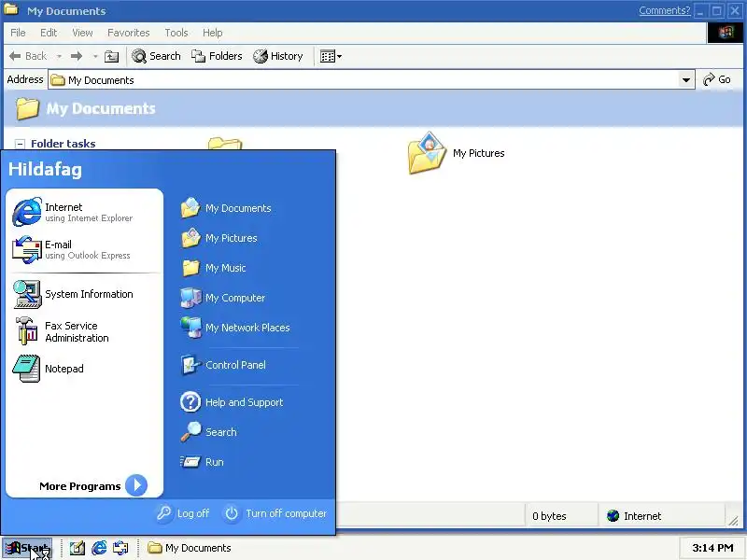
Task: Open My Documents in the Start menu
Action: click(226, 208)
